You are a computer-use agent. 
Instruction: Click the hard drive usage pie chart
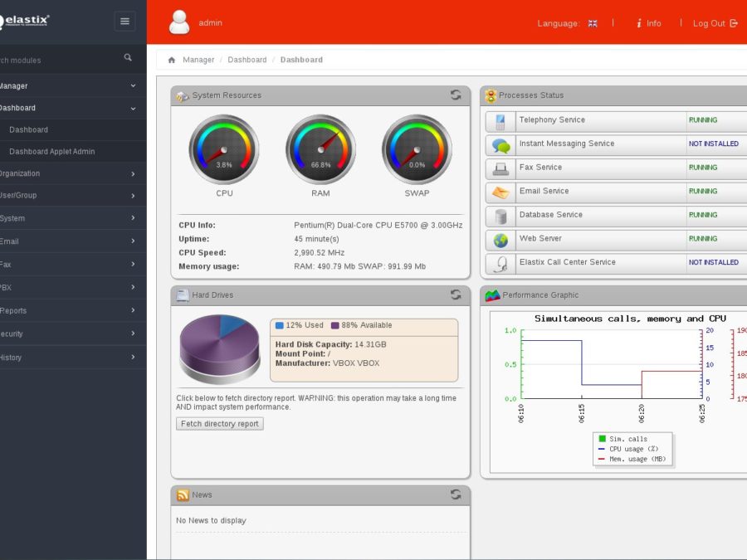219,348
